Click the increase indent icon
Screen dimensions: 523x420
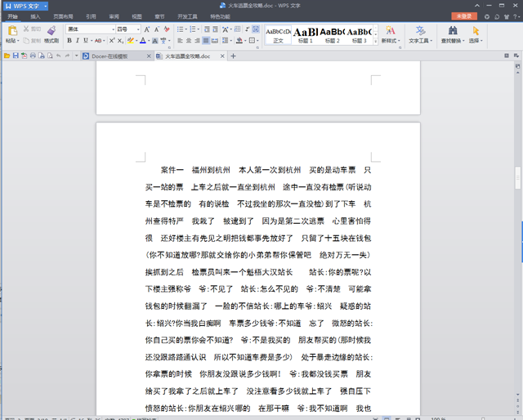[215, 29]
